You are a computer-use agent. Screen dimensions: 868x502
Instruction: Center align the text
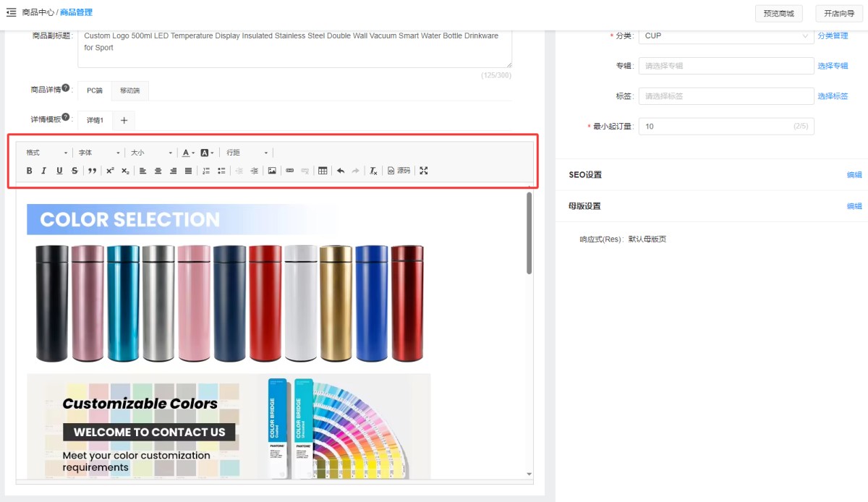[x=158, y=171]
